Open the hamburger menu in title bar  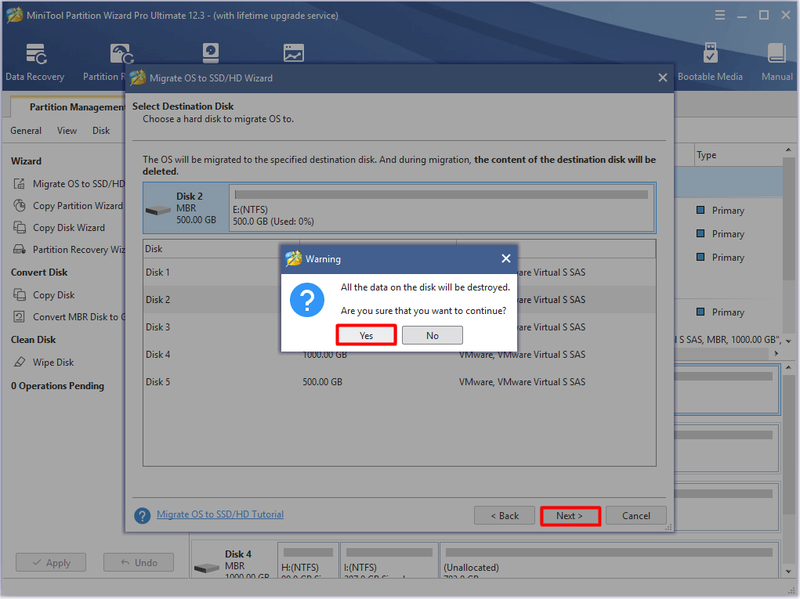click(719, 15)
